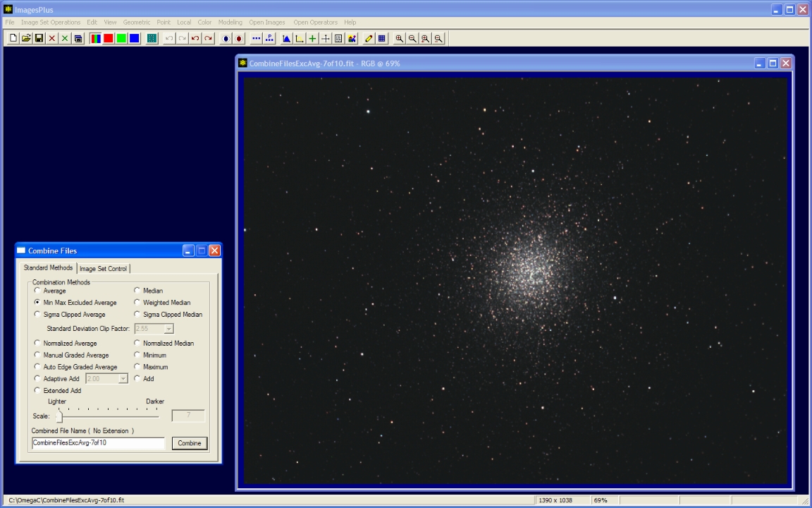Click the blue circle toolbar icon
Screen dimensions: 812x508
pyautogui.click(x=226, y=38)
